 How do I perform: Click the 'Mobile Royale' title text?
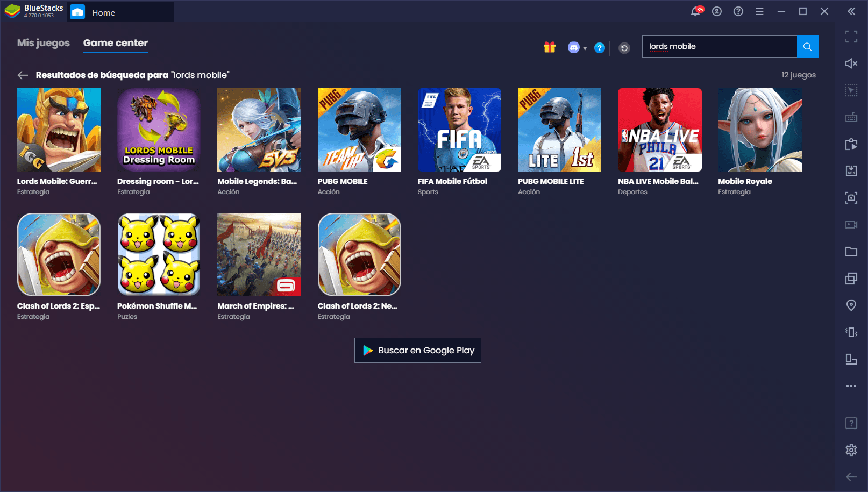pos(745,181)
